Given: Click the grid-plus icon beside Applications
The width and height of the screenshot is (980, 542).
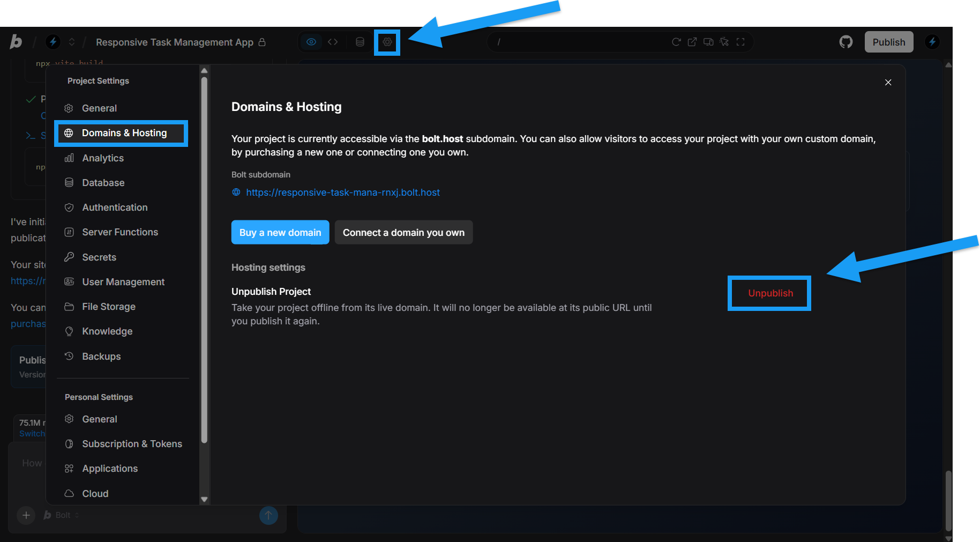Looking at the screenshot, I should pyautogui.click(x=69, y=469).
